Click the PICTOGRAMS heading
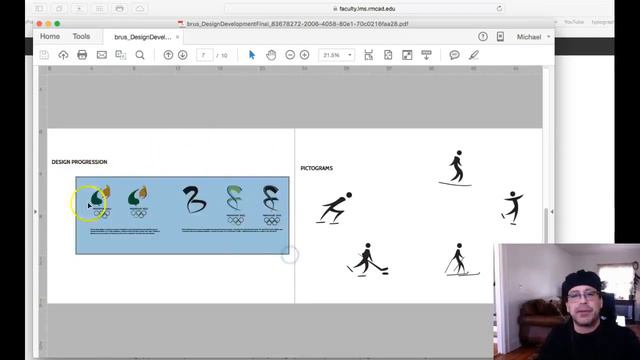 pyautogui.click(x=317, y=168)
